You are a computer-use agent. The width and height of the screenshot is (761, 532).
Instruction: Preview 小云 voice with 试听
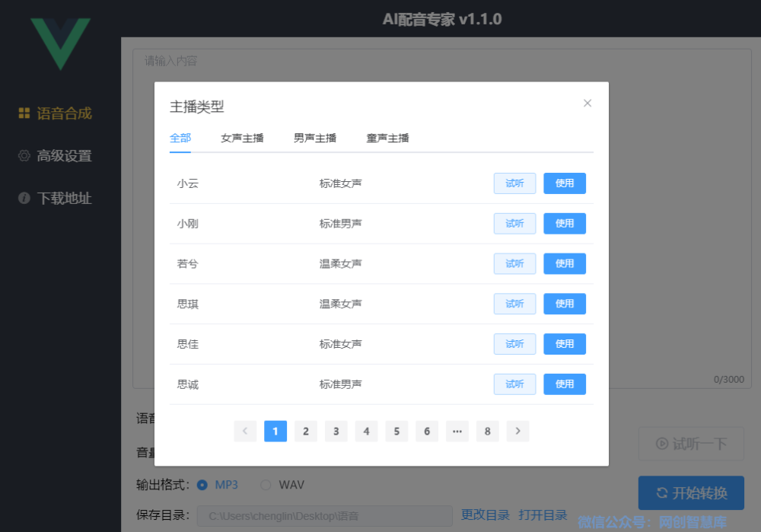(514, 183)
